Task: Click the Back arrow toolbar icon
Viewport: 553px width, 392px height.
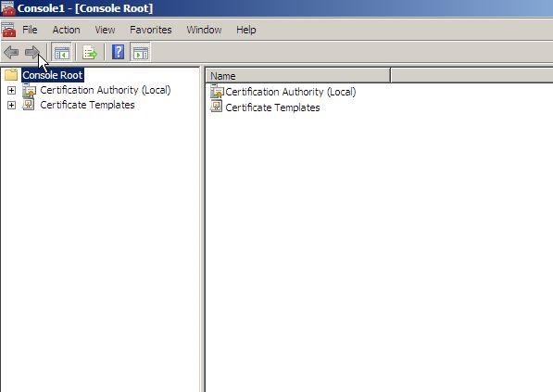Action: coord(11,52)
